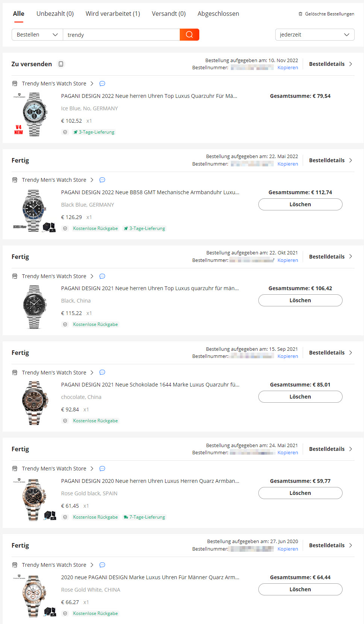The width and height of the screenshot is (364, 624).
Task: Open chat for the Nov 2022 order's store
Action: pyautogui.click(x=102, y=84)
